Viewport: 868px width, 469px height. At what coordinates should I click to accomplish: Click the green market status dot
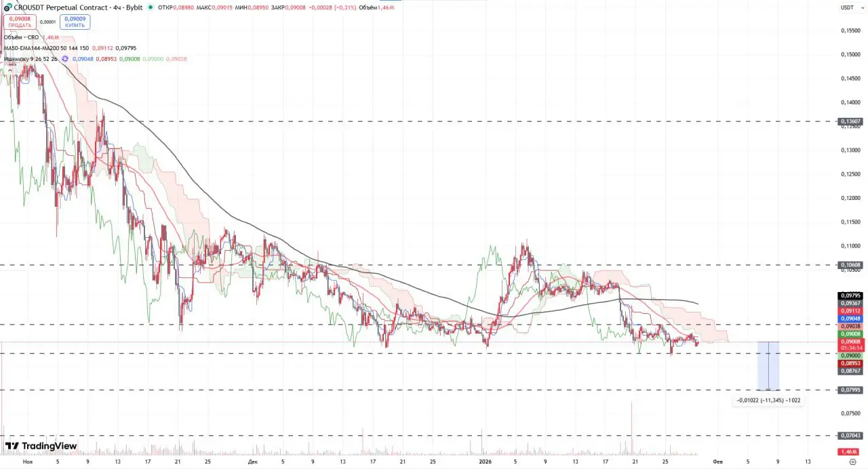[151, 7]
